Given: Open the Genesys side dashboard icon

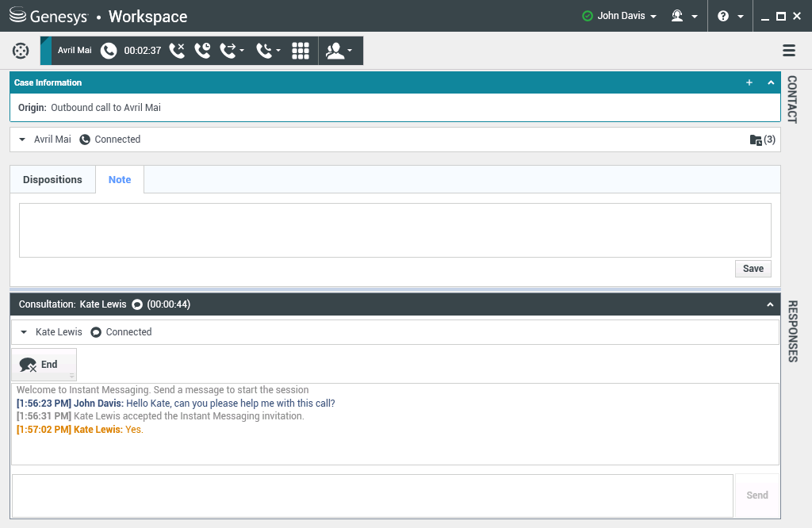Looking at the screenshot, I should click(x=21, y=51).
